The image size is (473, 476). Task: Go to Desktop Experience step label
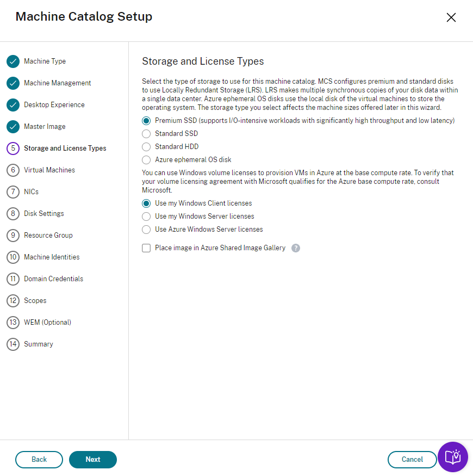[x=54, y=105]
